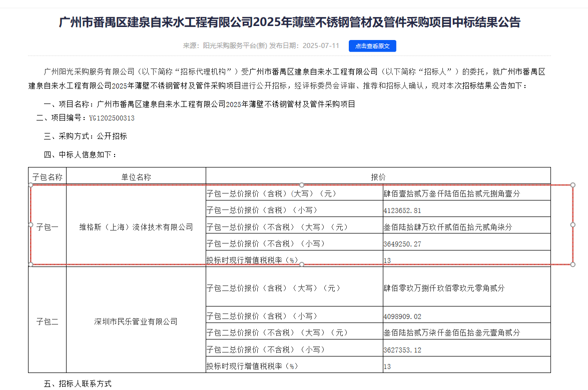
Task: Select winning bidder 维格斯（上海）流体技术有限公司
Action: pyautogui.click(x=136, y=226)
